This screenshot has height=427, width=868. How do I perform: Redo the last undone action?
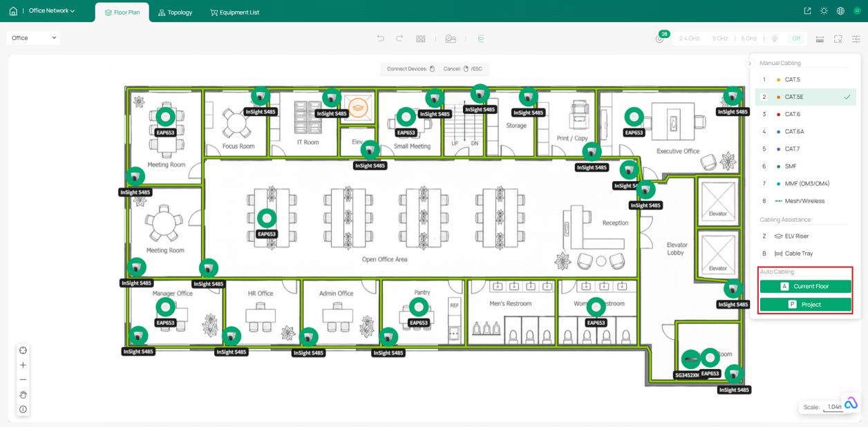(x=399, y=39)
